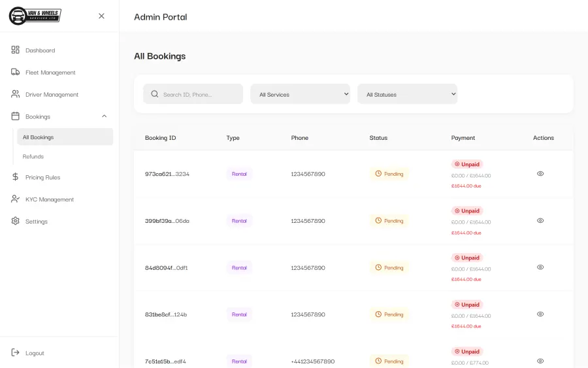Open the All Statuses dropdown
This screenshot has width=588, height=368.
pos(407,94)
